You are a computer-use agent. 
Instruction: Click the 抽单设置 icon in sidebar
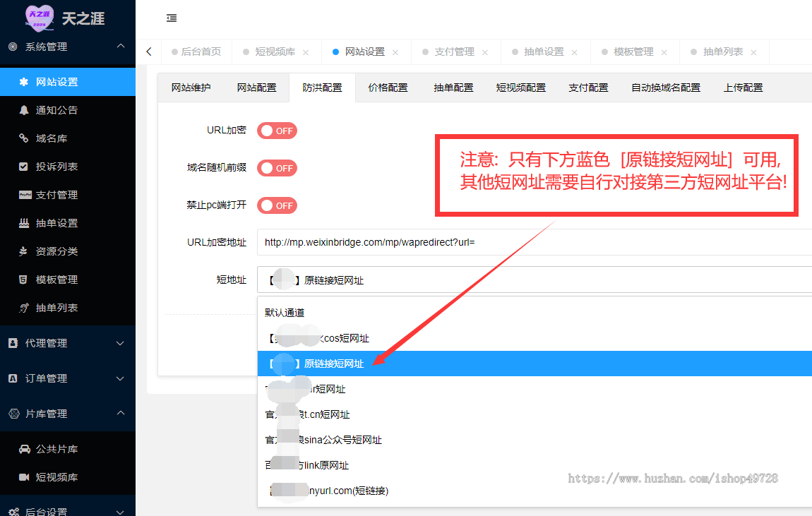pos(24,223)
